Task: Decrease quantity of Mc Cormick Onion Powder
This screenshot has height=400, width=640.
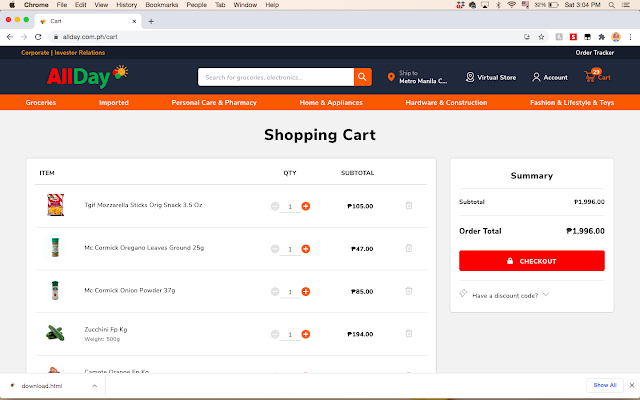Action: (x=275, y=291)
